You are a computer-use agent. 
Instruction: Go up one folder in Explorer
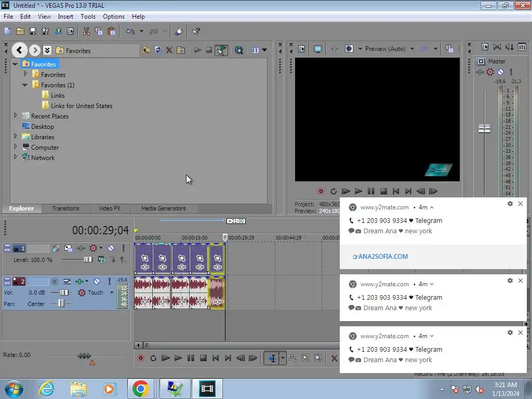click(146, 50)
